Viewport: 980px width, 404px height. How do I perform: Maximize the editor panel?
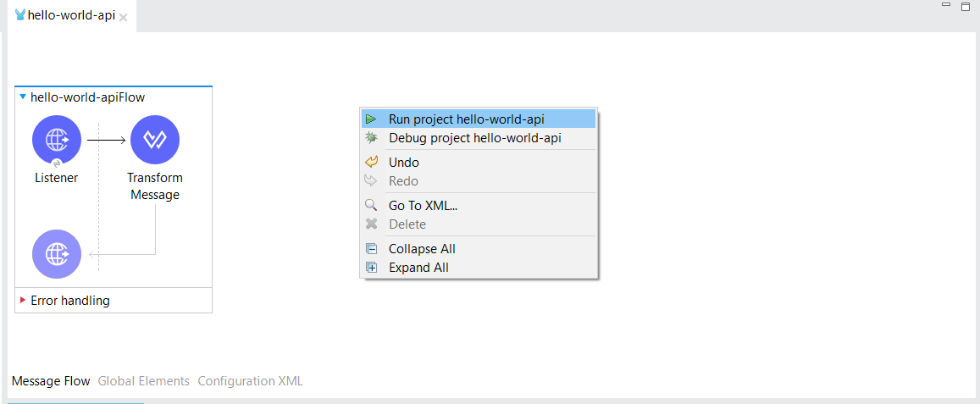pyautogui.click(x=965, y=6)
